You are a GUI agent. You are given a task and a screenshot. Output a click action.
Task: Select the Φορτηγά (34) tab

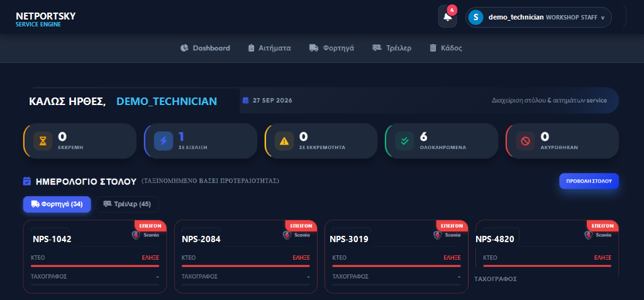57,204
